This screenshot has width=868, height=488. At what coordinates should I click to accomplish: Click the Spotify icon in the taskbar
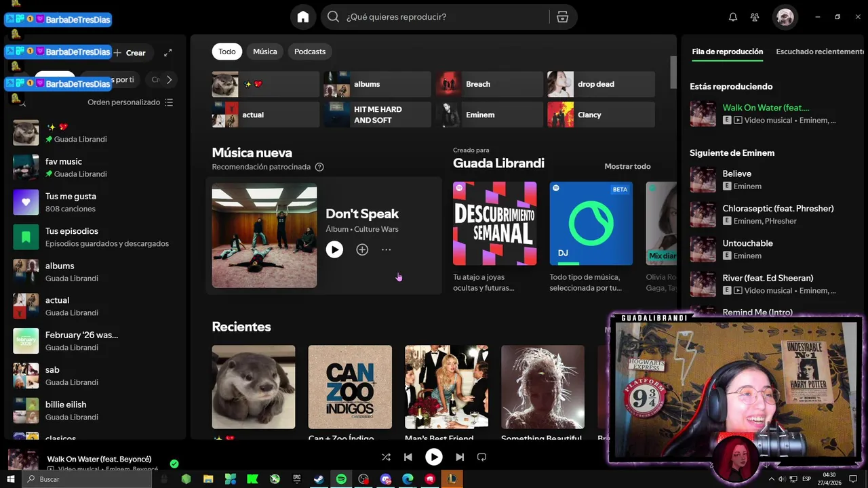coord(341,479)
